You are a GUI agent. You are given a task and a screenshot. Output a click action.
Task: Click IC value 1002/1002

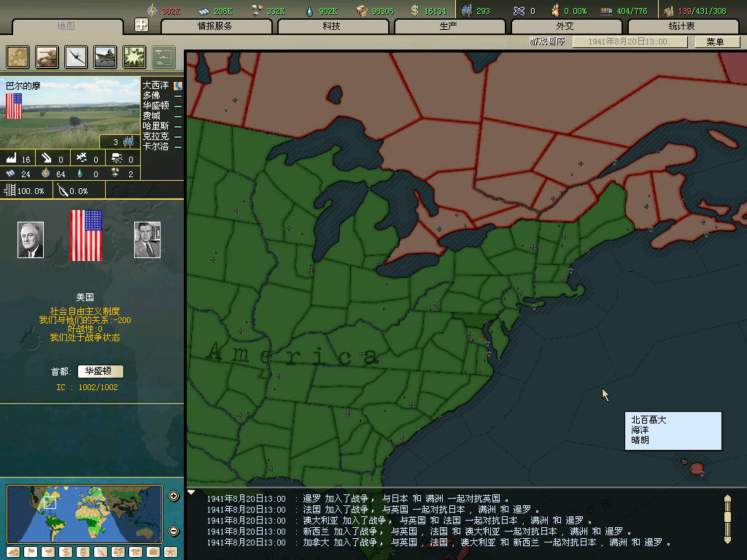tap(98, 387)
